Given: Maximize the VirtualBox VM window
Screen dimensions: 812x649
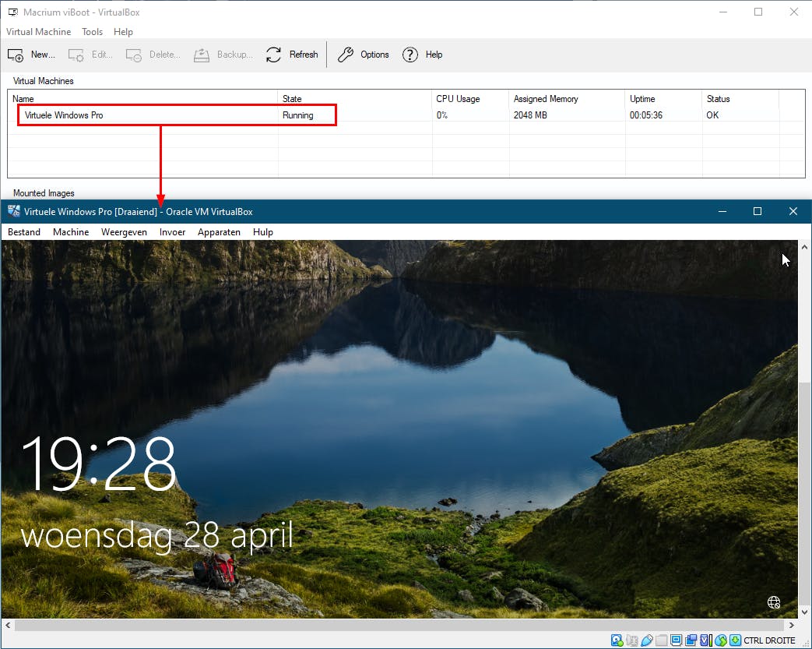Looking at the screenshot, I should (757, 211).
